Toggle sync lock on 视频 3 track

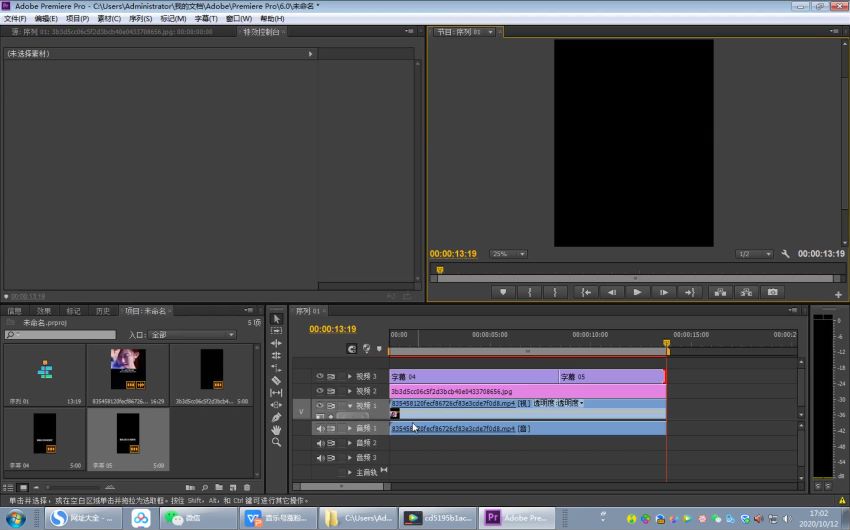pos(331,376)
